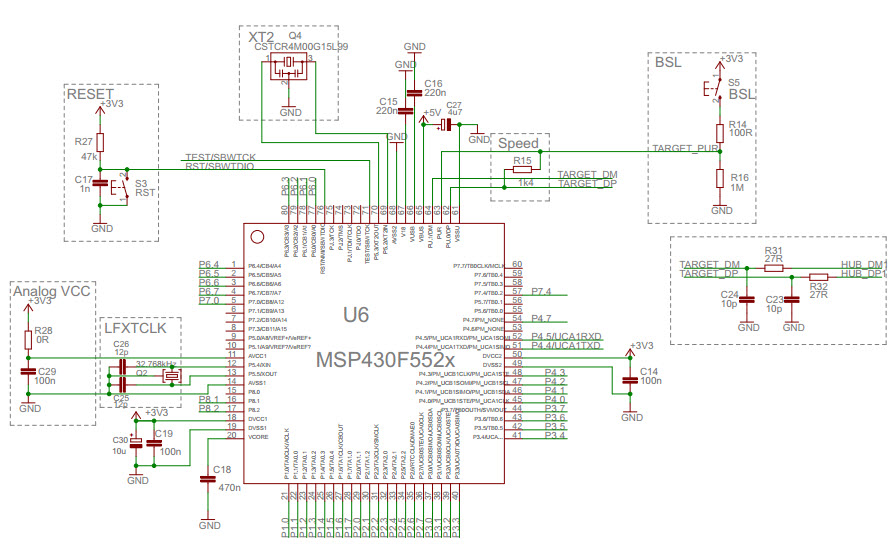Click polarized capacitor C27 4u7 symbol
Screen dimensions: 893x544
[446, 125]
